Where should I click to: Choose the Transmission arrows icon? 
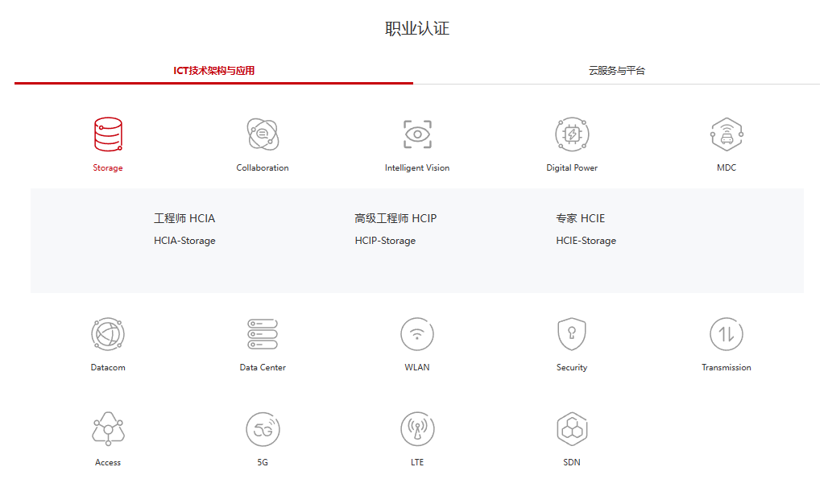[x=727, y=333]
